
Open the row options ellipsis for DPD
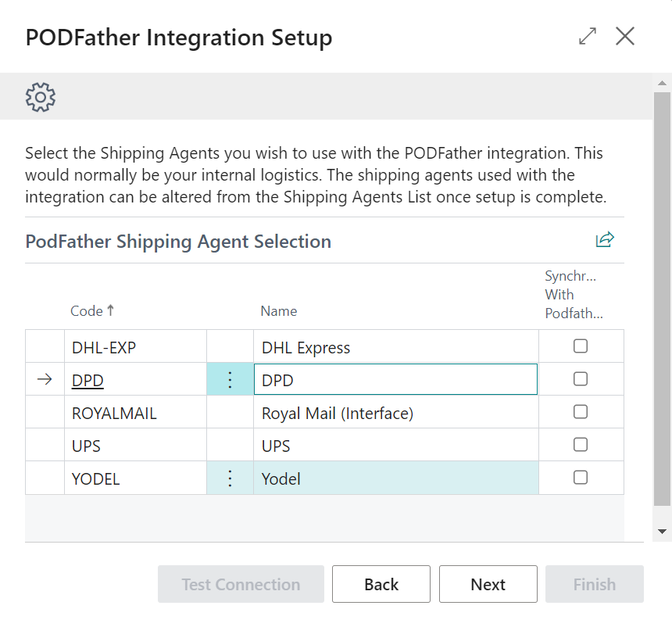pos(230,379)
